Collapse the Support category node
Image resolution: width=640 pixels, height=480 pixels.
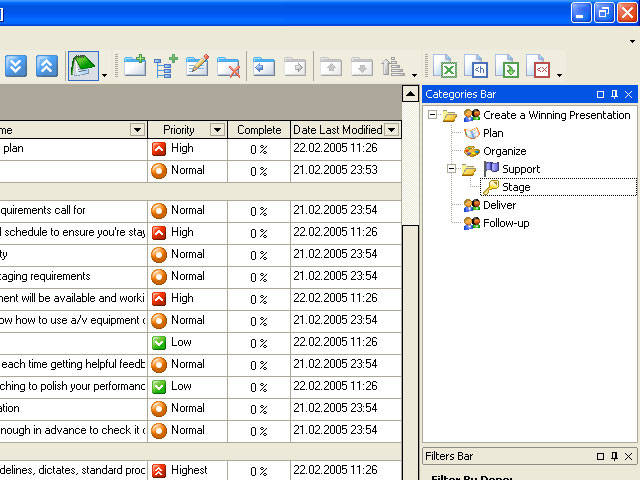(x=451, y=169)
